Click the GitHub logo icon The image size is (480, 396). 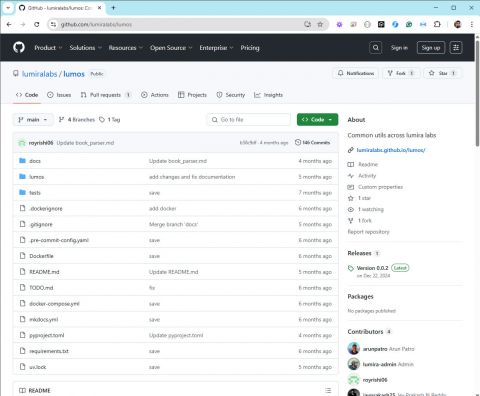pos(19,47)
